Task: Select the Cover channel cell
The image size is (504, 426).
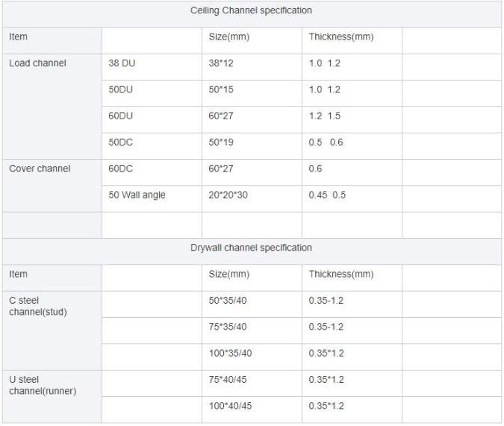Action: (40, 169)
